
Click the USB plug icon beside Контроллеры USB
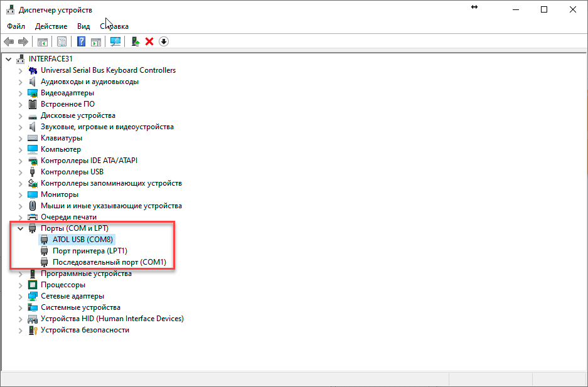[x=33, y=172]
